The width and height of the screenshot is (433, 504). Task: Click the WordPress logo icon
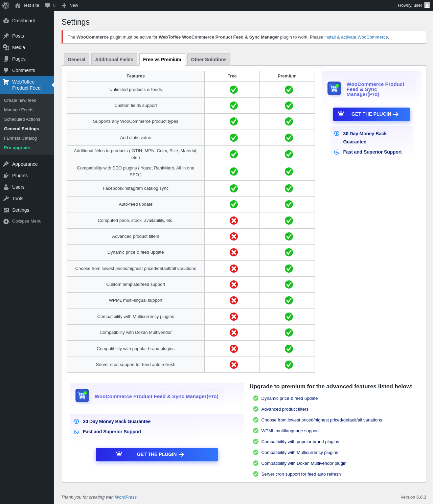(6, 5)
